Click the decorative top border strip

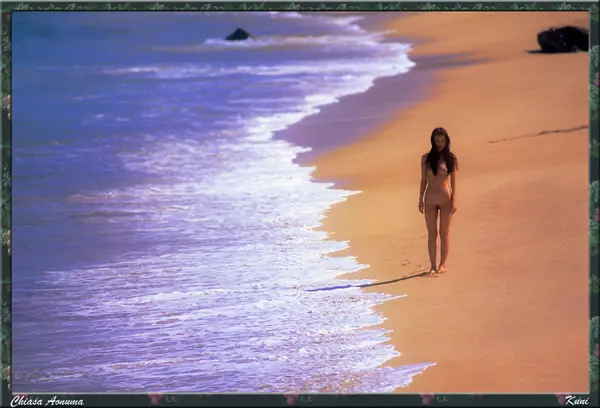click(x=300, y=5)
